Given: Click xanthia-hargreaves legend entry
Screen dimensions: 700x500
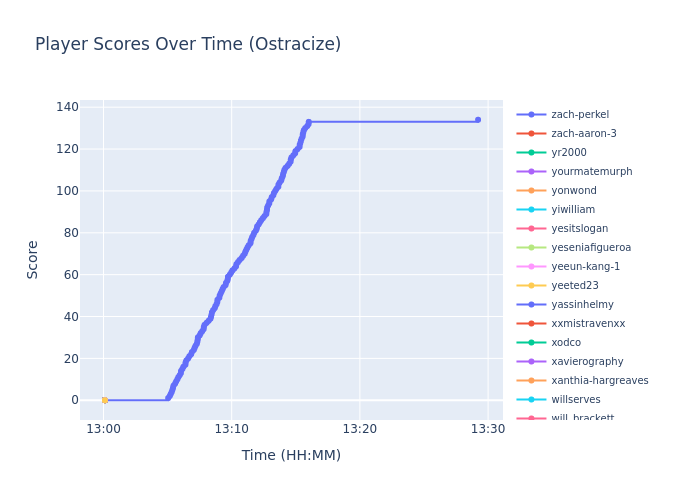Looking at the screenshot, I should pos(599,381).
